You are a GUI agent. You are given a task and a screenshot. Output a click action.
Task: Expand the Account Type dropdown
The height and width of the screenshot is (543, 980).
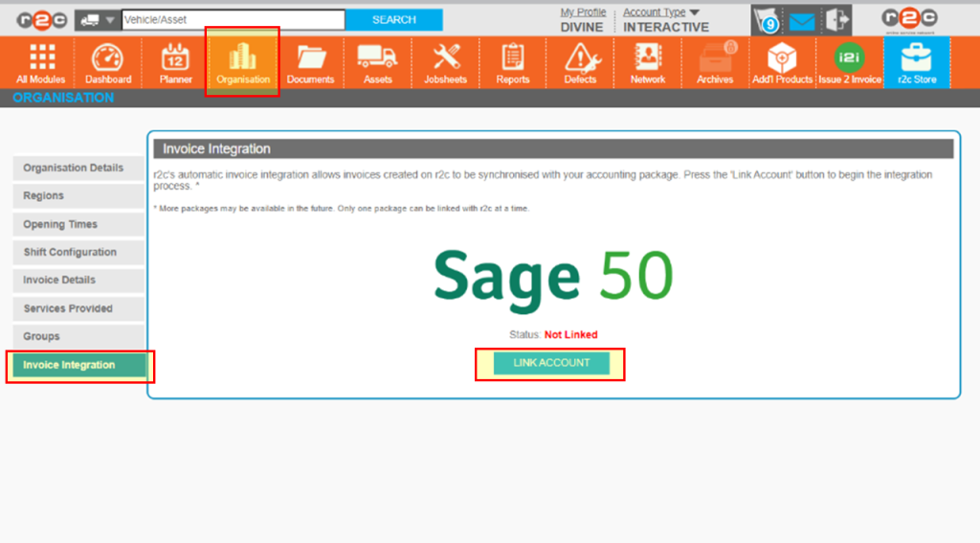660,11
